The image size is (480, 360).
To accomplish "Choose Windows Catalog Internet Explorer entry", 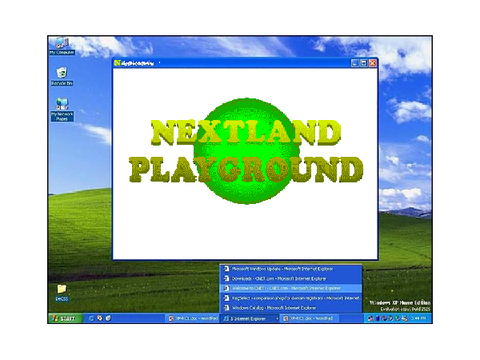I will (x=291, y=308).
